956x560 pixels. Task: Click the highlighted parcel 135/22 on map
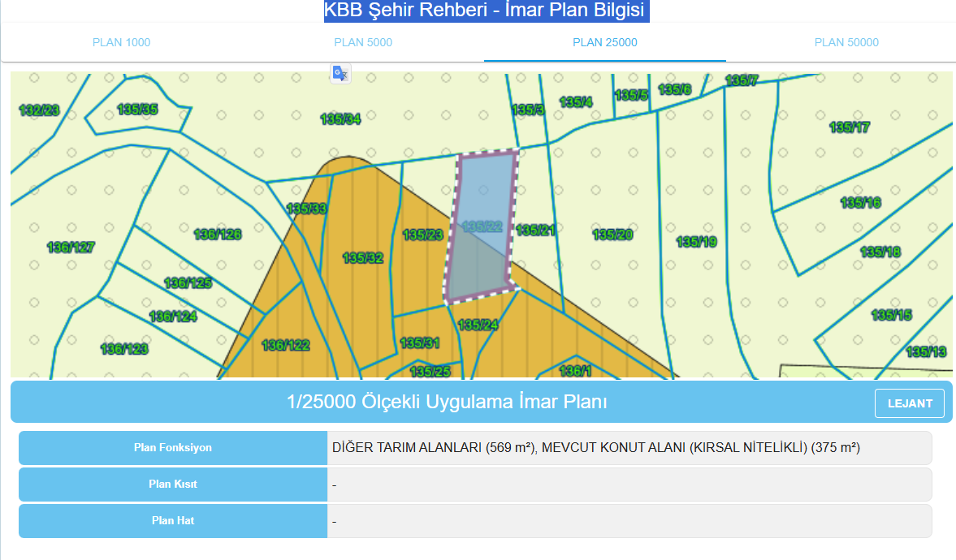click(x=482, y=227)
